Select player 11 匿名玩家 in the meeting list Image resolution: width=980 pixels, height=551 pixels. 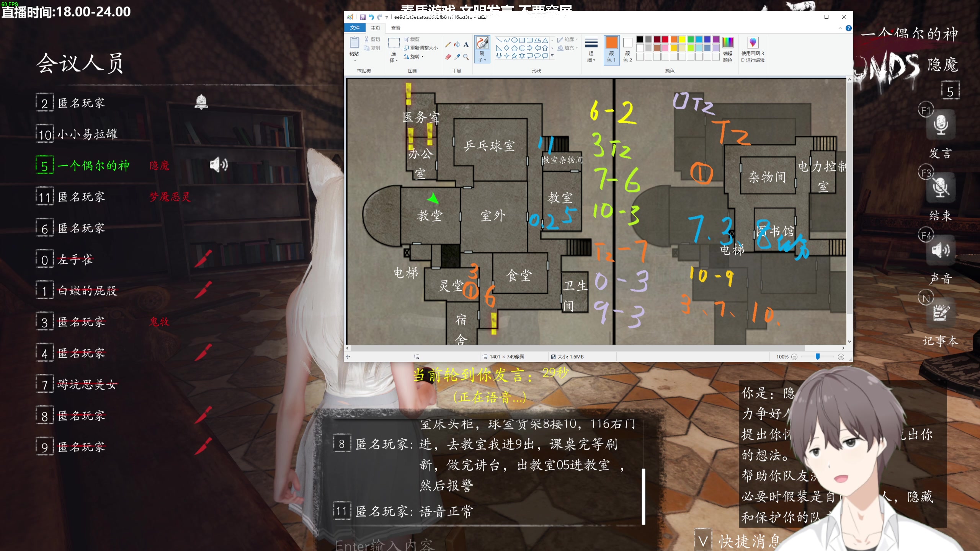click(71, 197)
